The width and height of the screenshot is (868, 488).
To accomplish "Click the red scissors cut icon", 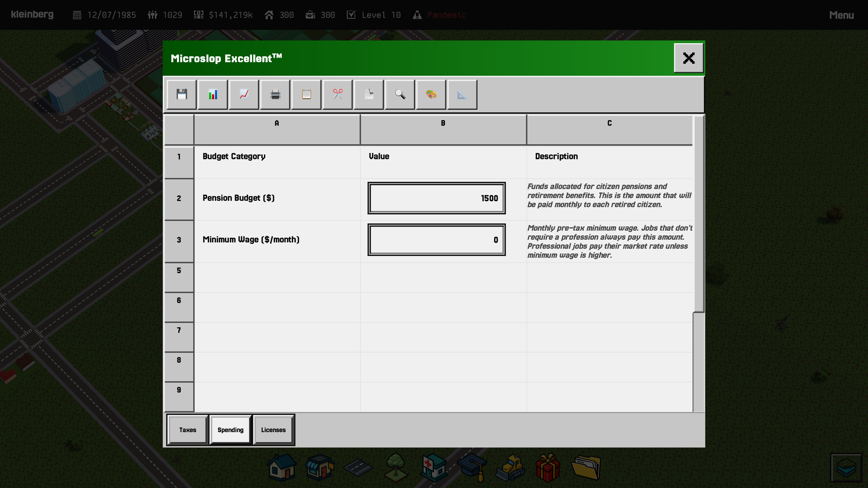I will (x=337, y=94).
